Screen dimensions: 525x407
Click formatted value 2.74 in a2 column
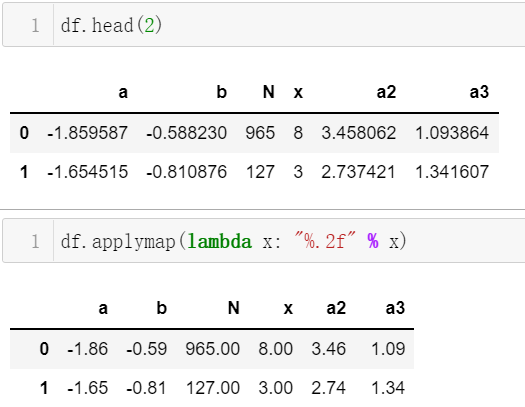click(328, 388)
